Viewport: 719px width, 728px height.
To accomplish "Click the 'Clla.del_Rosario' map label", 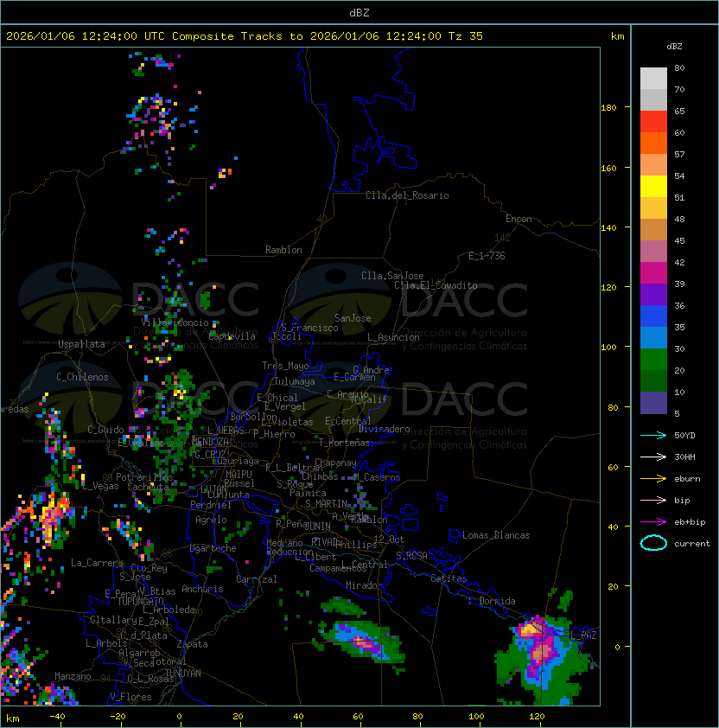I will click(x=407, y=195).
